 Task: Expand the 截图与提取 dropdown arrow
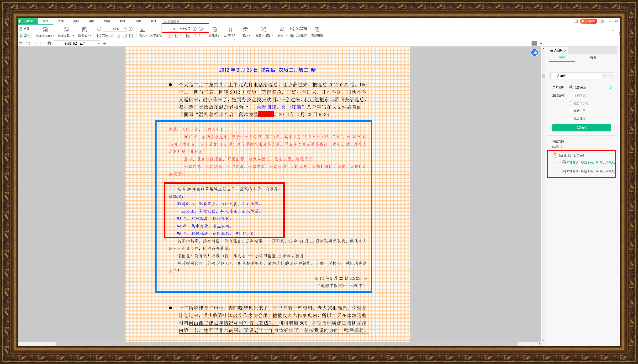point(272,36)
